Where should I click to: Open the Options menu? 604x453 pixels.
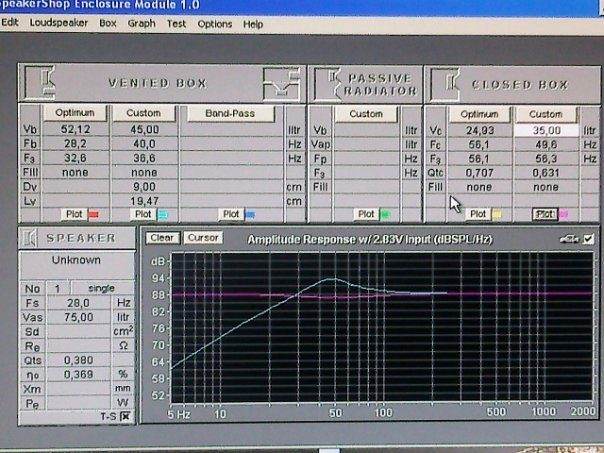click(x=214, y=24)
